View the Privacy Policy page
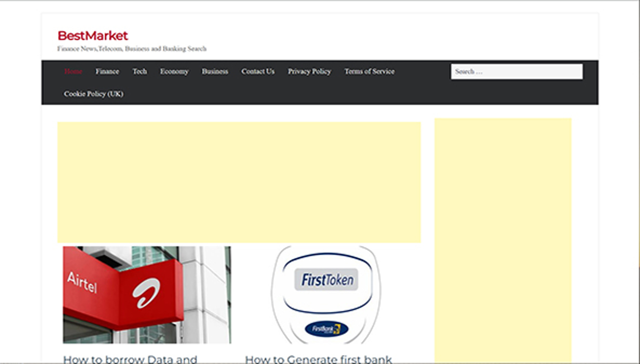 click(309, 72)
